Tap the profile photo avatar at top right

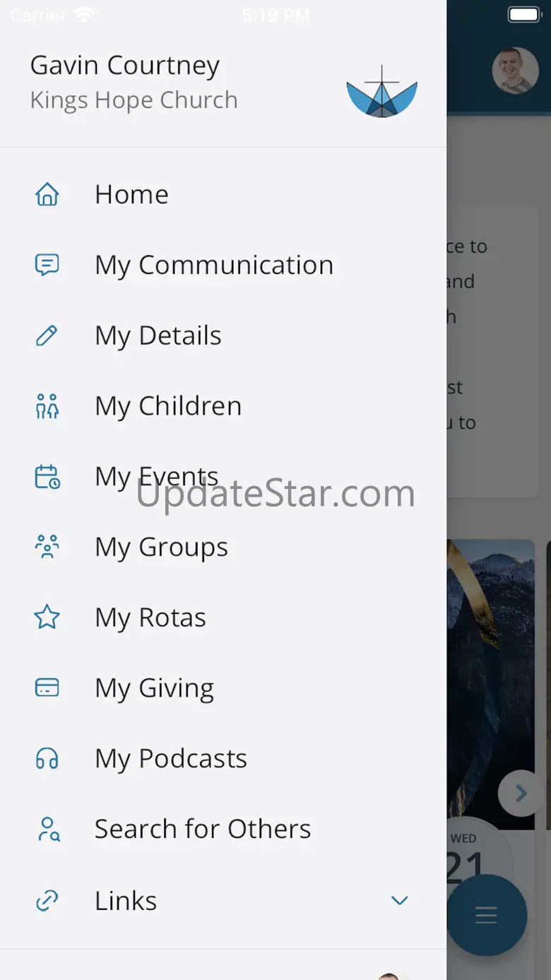(x=516, y=71)
